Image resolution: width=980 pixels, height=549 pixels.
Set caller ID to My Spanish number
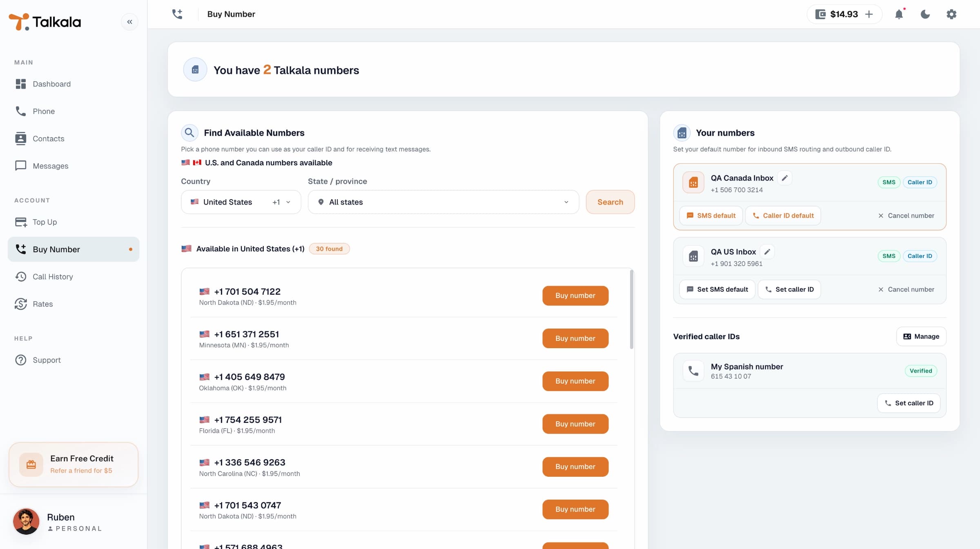tap(909, 403)
